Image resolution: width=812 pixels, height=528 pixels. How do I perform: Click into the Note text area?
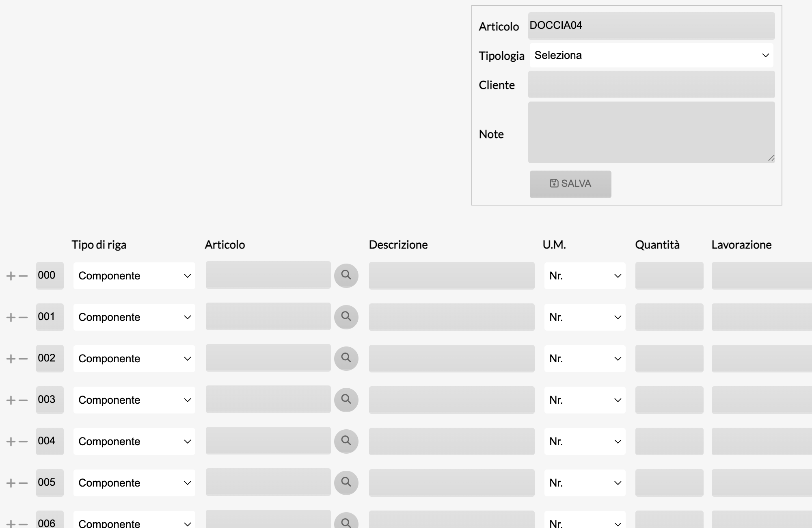pos(651,132)
